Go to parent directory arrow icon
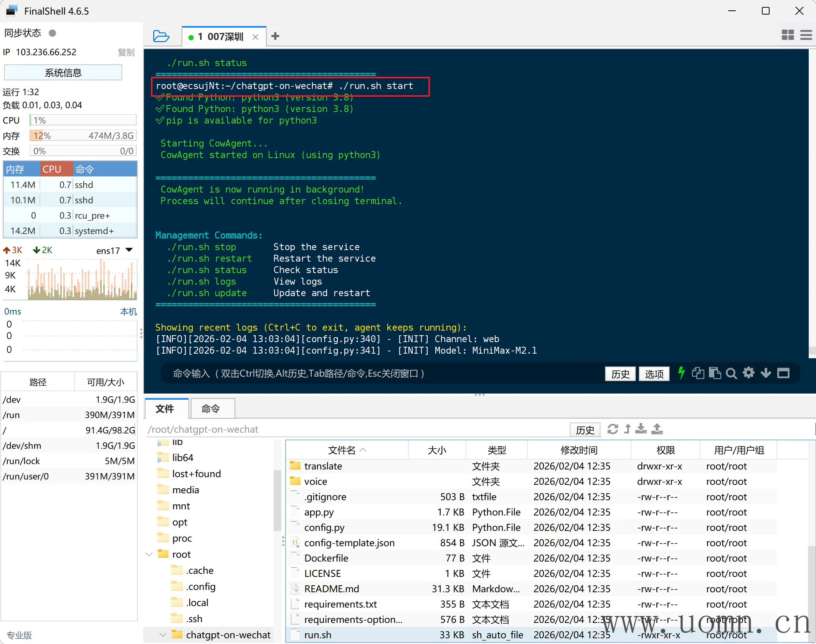Viewport: 816px width, 644px height. (x=627, y=429)
